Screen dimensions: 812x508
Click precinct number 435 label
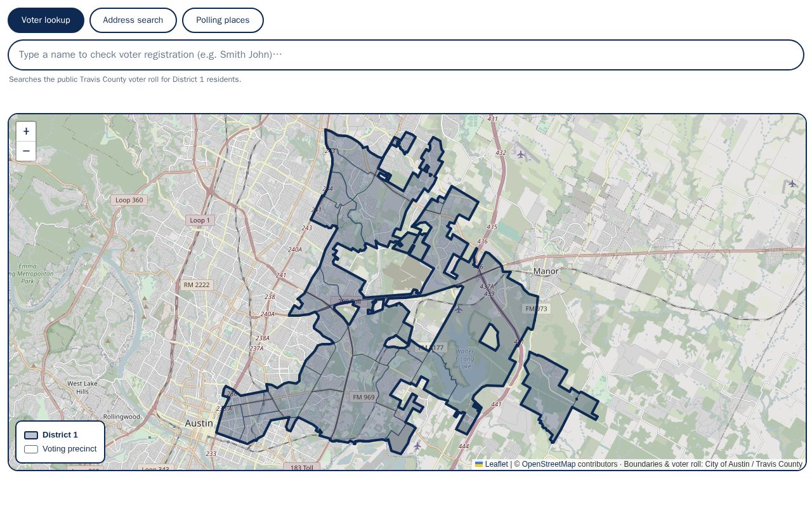(492, 227)
